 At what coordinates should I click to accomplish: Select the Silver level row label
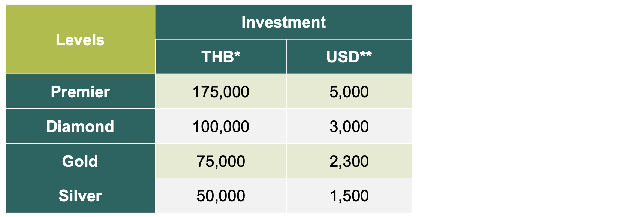(x=80, y=196)
